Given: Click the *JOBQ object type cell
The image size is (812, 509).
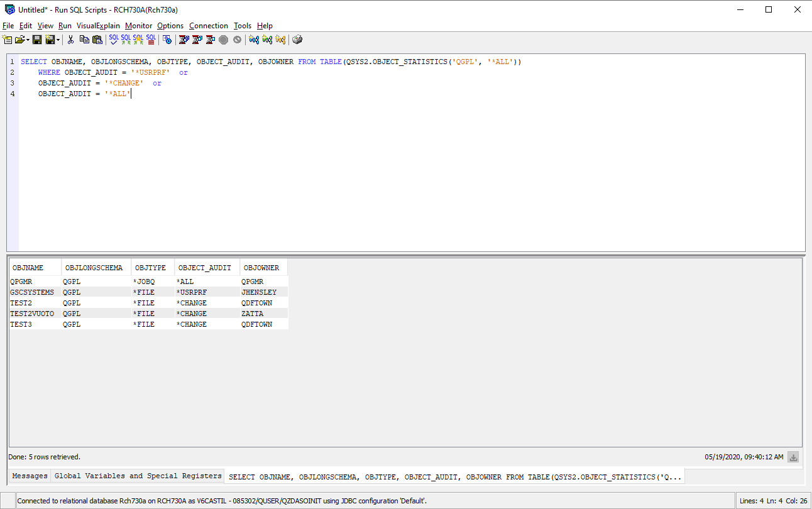Looking at the screenshot, I should [153, 282].
